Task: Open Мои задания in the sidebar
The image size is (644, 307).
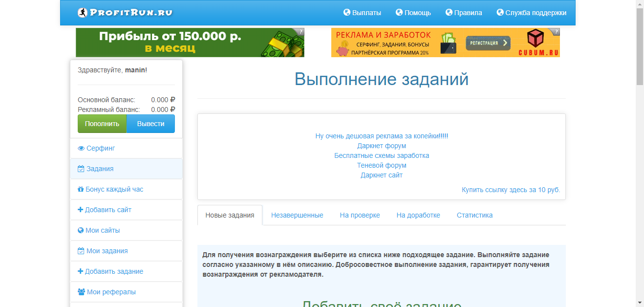Action: click(126, 251)
